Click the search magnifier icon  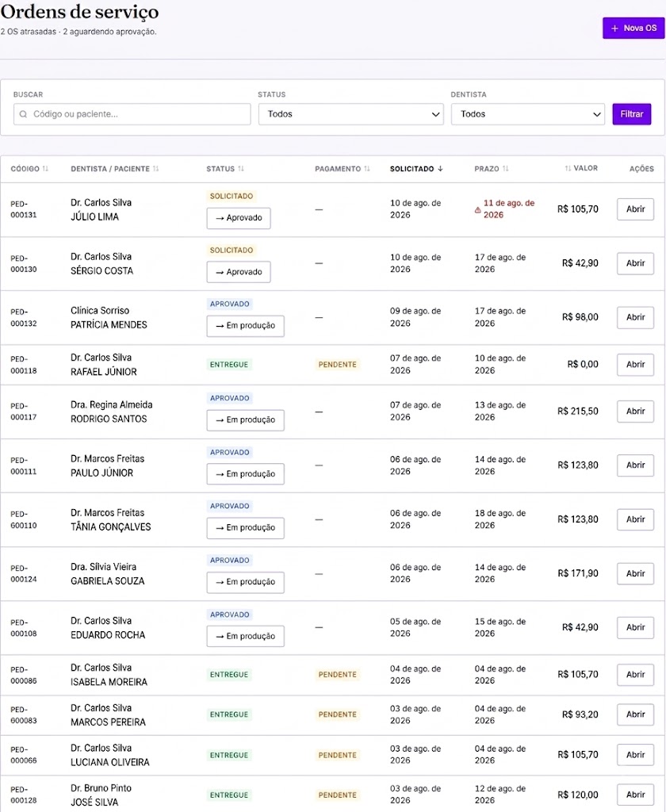[23, 114]
